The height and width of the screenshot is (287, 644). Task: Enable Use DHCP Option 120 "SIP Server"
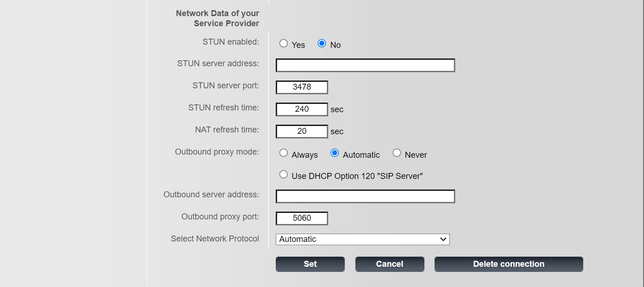(284, 175)
